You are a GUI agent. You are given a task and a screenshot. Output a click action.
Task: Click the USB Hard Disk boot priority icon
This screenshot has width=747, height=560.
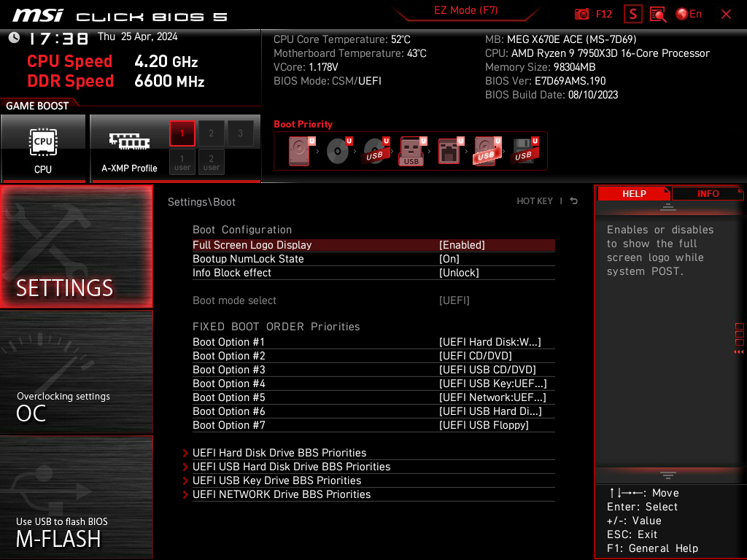[487, 151]
